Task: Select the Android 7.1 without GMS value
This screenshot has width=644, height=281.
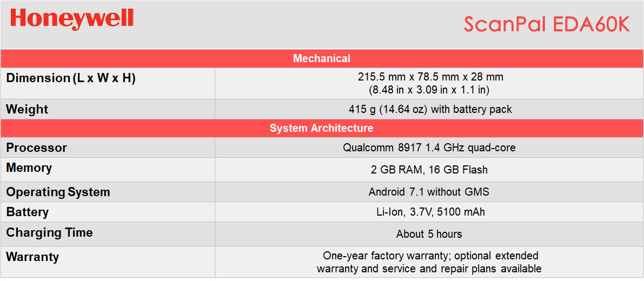Action: (x=429, y=192)
